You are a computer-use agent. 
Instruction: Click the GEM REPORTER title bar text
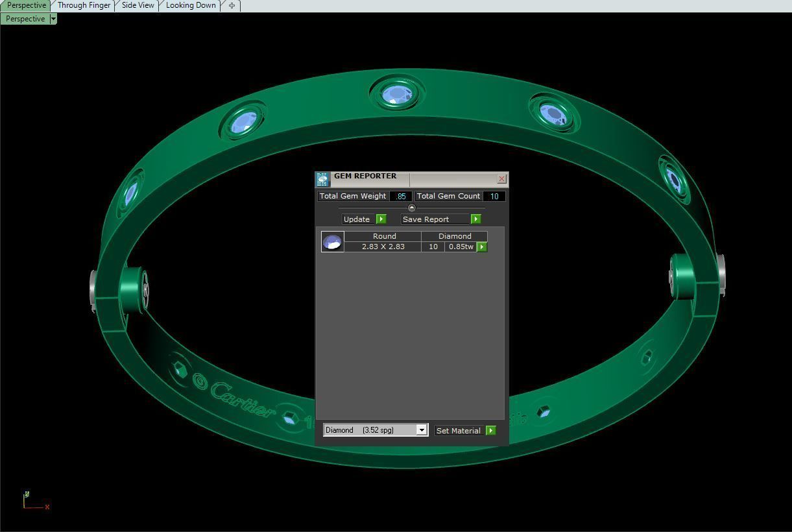pos(365,176)
